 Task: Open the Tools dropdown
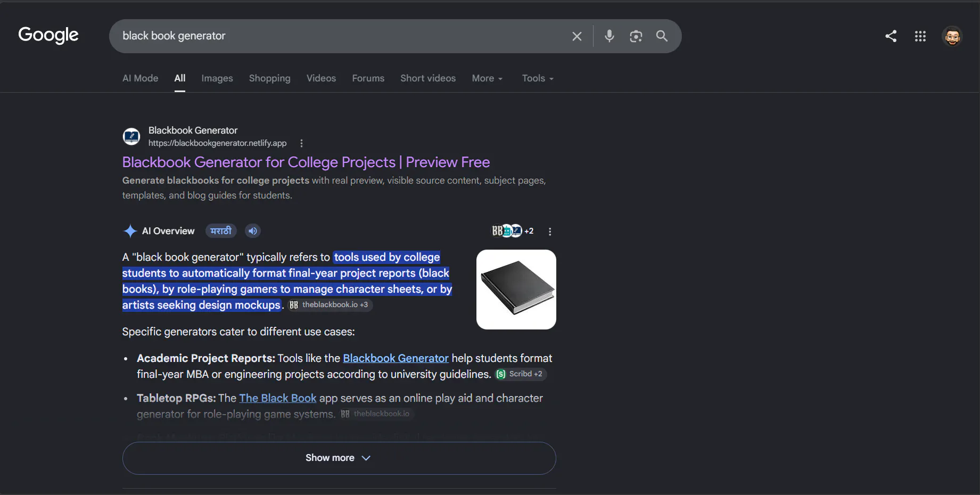click(538, 78)
